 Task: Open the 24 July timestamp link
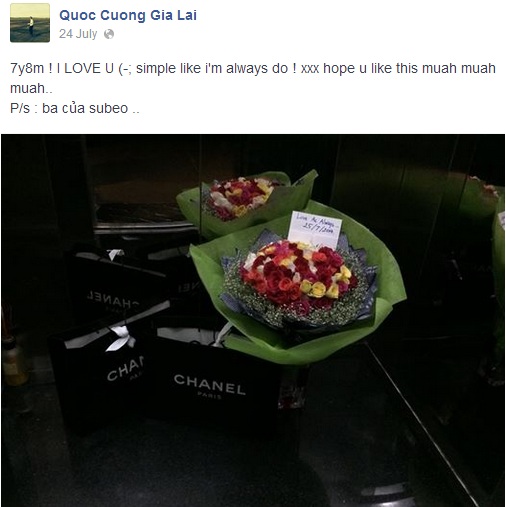(x=78, y=34)
